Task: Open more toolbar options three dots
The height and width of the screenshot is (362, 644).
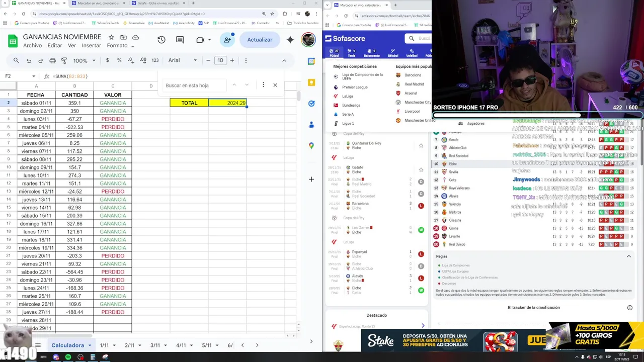Action: tap(246, 60)
